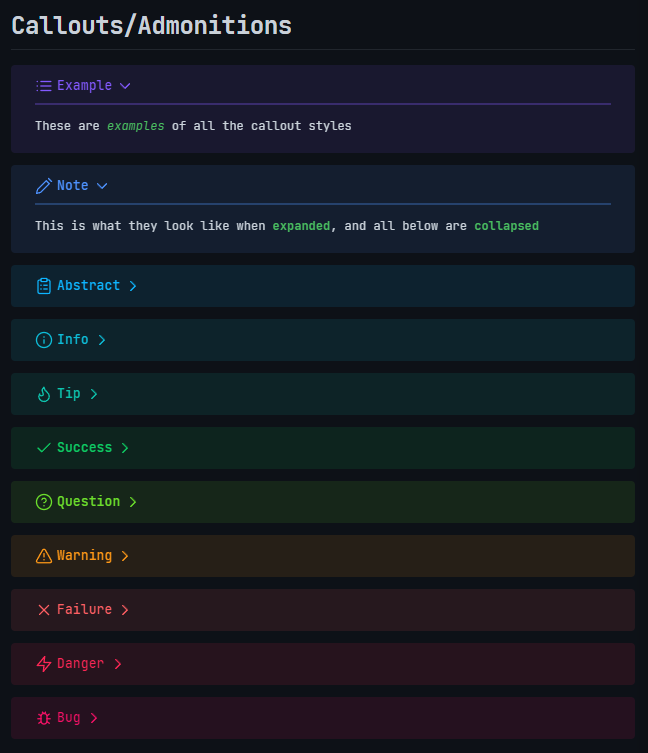648x753 pixels.
Task: Expand the Question callout chevron
Action: (133, 502)
